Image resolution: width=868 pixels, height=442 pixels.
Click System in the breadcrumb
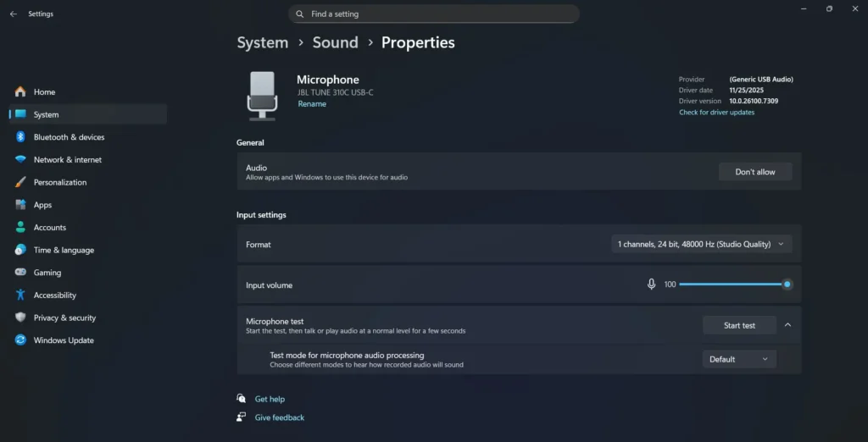[263, 42]
